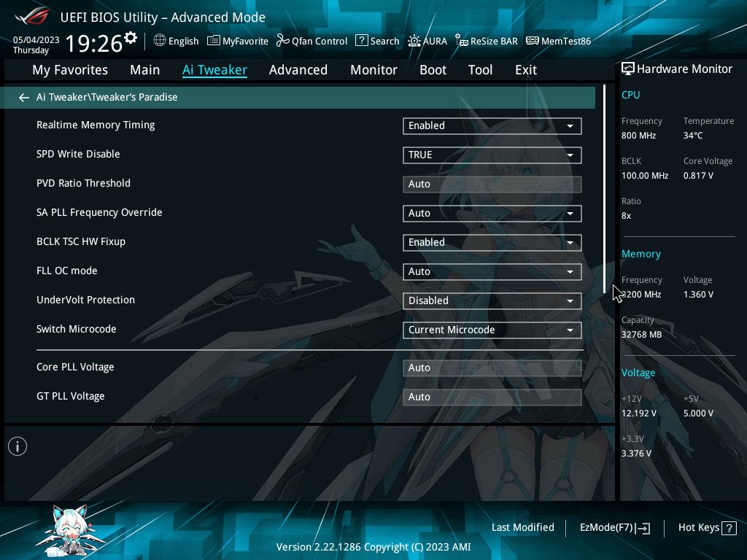Viewport: 747px width, 560px height.
Task: Select the SA PLL Frequency Override label
Action: tap(99, 212)
